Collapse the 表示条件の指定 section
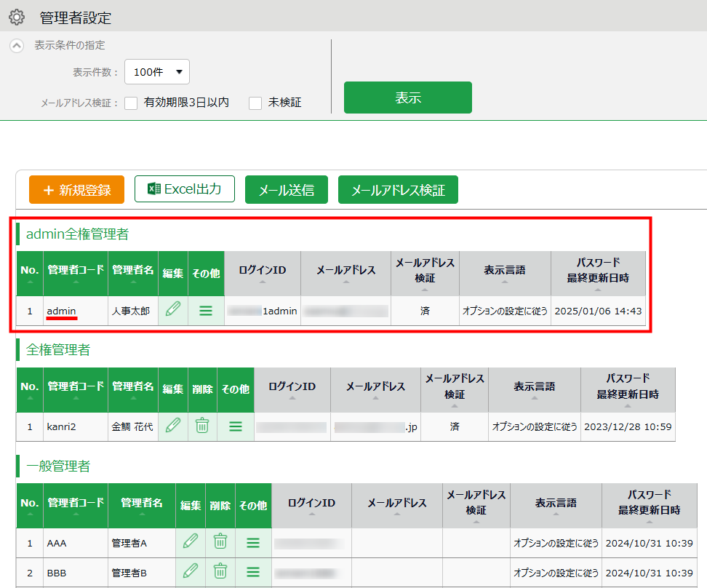Viewport: 707px width, 588px height. pyautogui.click(x=16, y=45)
